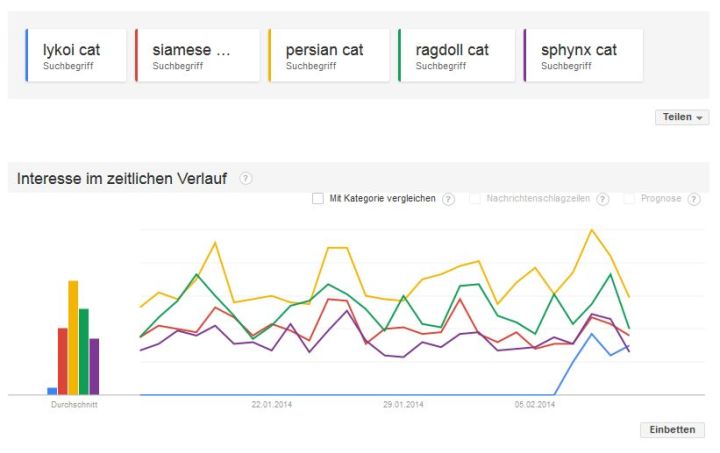Open the Teilen dropdown

pos(682,117)
